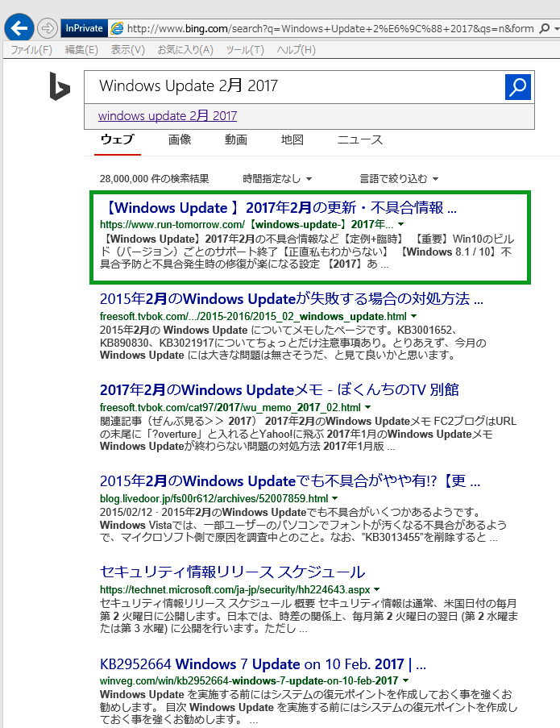This screenshot has height=728, width=560.
Task: Open the dropdown arrow beside blog.livedoor.jp URL
Action: point(335,498)
